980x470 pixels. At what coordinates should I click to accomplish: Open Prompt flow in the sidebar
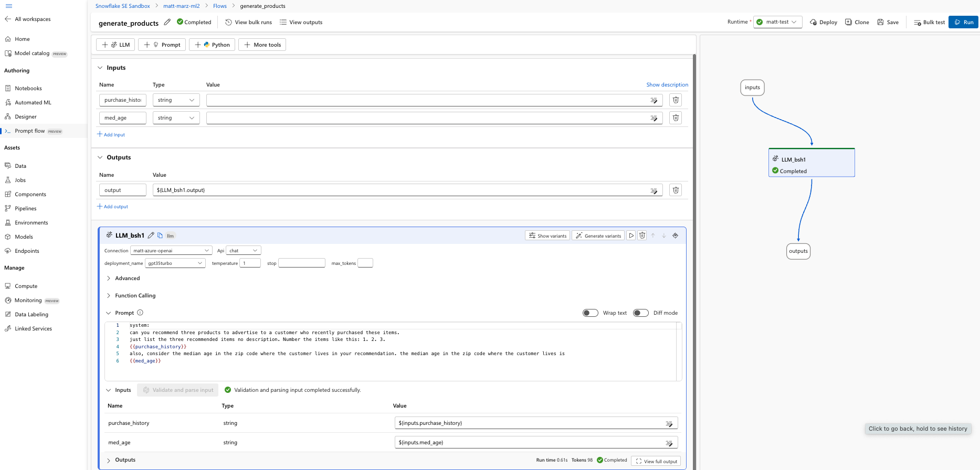pyautogui.click(x=30, y=131)
